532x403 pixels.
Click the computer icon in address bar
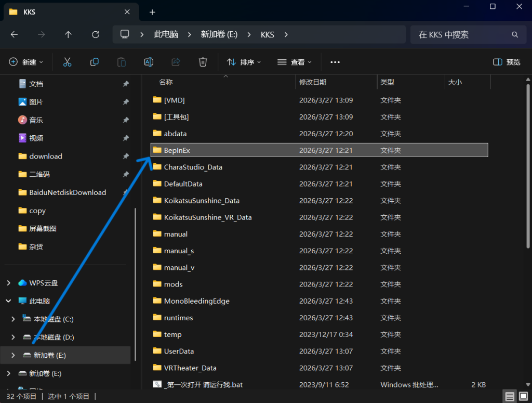click(x=125, y=34)
